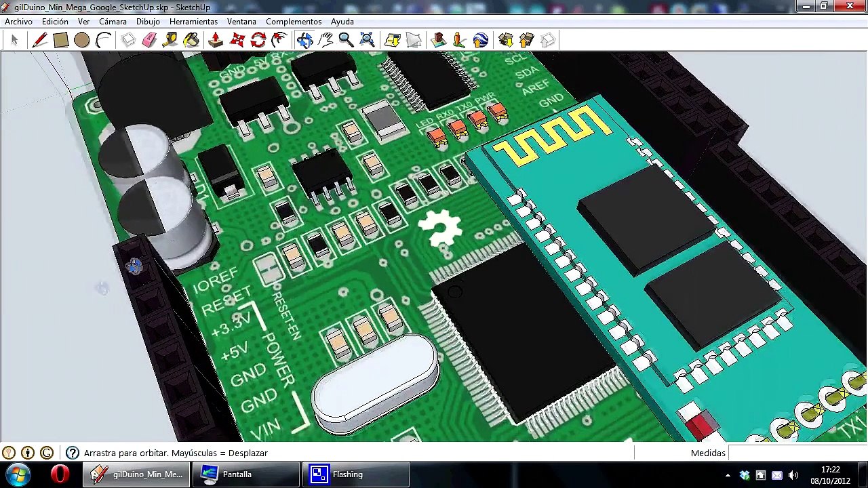Image resolution: width=868 pixels, height=488 pixels.
Task: Open the Dibujo menu
Action: (x=148, y=22)
